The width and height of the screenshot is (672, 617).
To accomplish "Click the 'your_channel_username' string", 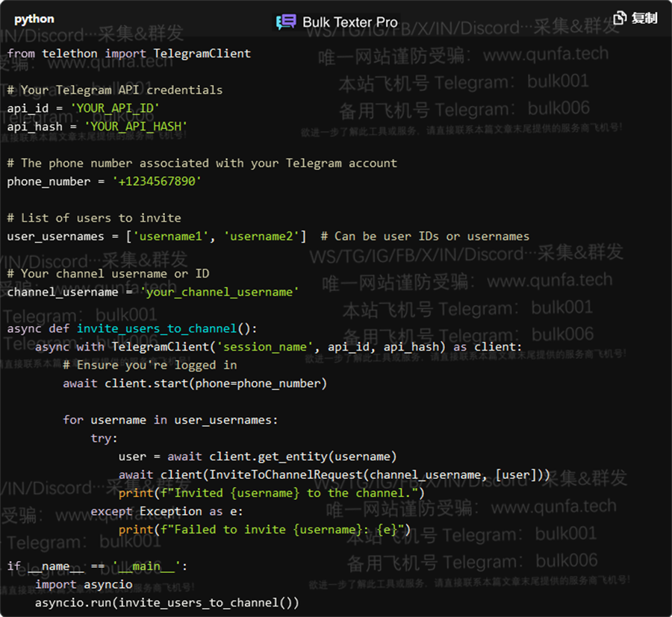I will pos(220,292).
